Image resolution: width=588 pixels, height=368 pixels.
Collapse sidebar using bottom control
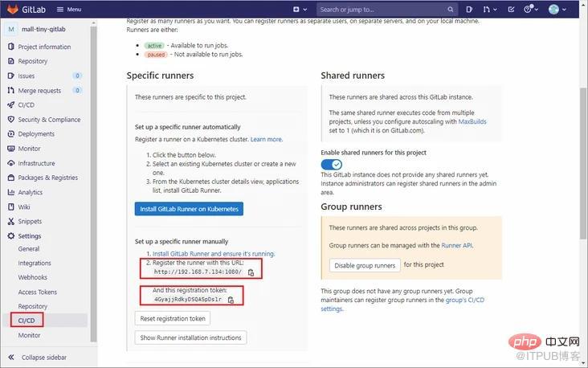pyautogui.click(x=38, y=357)
